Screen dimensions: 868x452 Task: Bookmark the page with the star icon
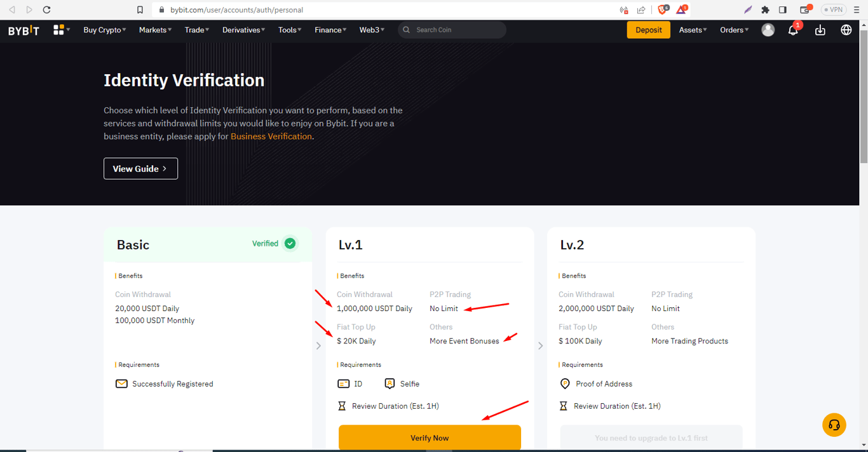[140, 10]
